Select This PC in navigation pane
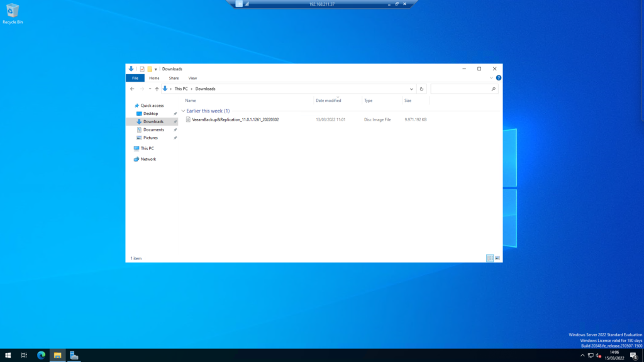 [x=147, y=148]
